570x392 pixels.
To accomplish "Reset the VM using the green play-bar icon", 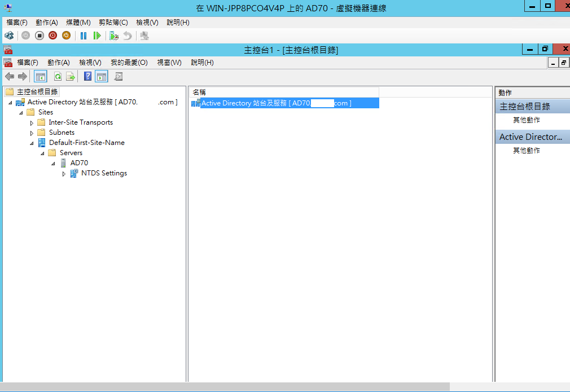I will (97, 36).
